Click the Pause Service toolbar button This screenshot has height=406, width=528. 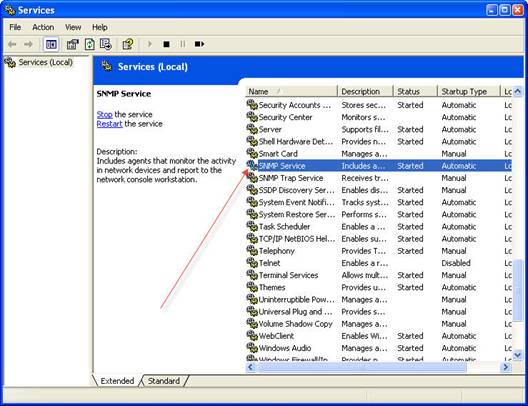(x=183, y=44)
